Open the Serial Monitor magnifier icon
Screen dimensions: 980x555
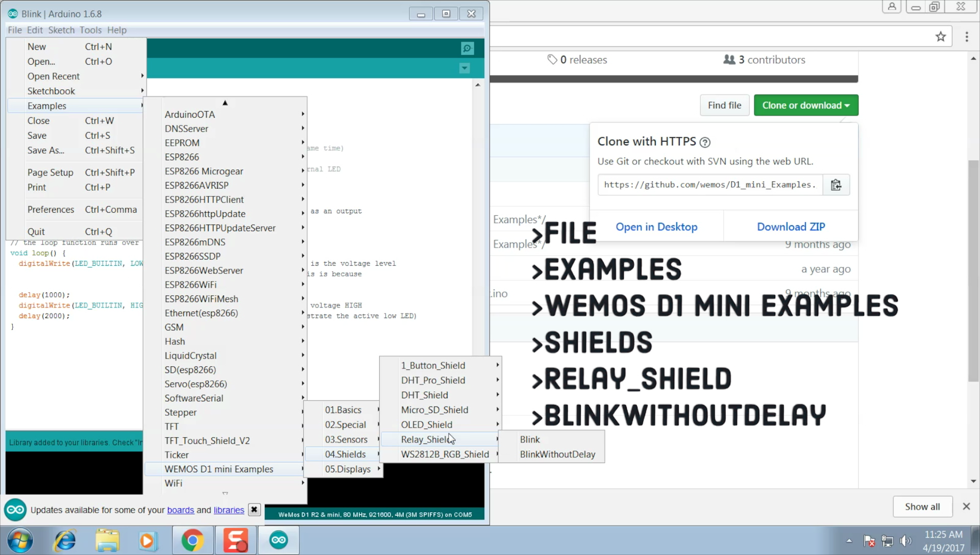[467, 48]
